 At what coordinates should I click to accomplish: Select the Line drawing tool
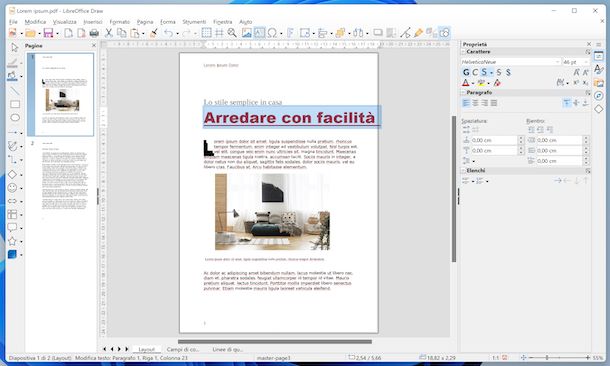click(x=14, y=91)
